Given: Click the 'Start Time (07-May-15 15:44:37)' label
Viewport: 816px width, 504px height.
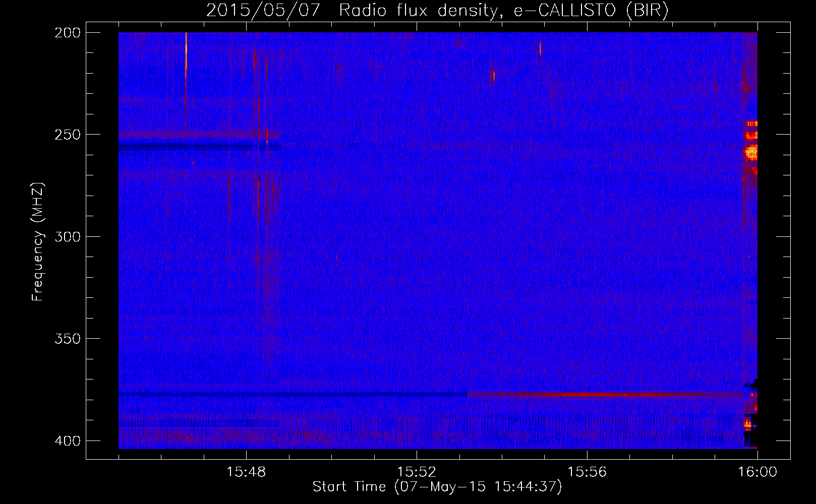Looking at the screenshot, I should 437,487.
